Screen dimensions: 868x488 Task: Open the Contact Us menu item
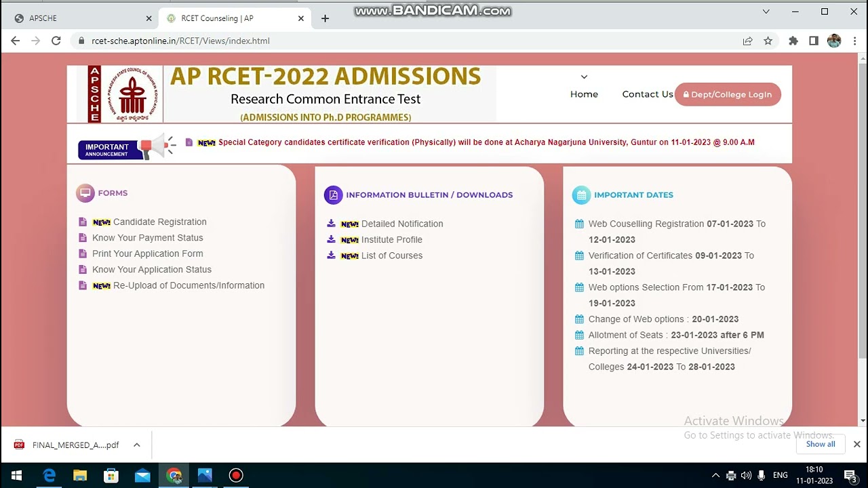[x=648, y=94]
